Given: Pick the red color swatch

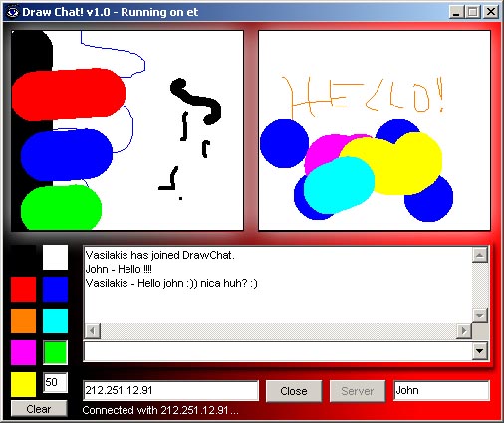Looking at the screenshot, I should [x=23, y=289].
